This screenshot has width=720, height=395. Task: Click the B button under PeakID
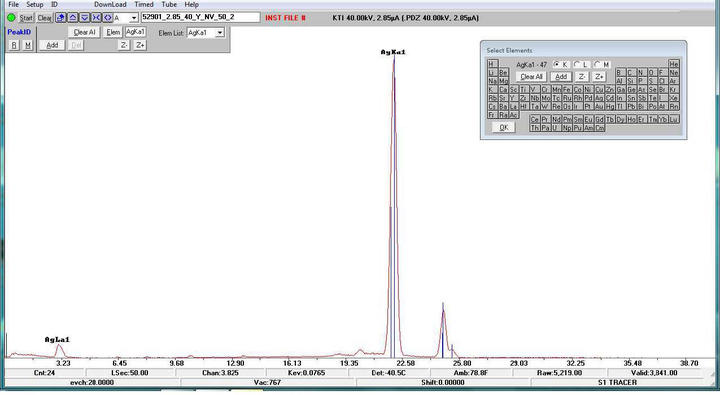[x=14, y=45]
